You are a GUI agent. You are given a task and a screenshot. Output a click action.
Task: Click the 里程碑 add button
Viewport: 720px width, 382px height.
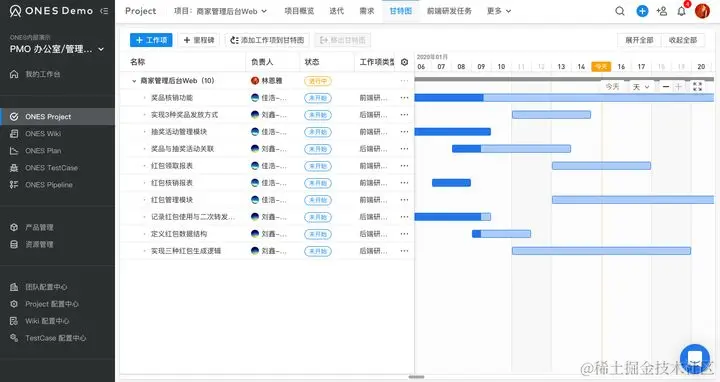[x=198, y=40]
